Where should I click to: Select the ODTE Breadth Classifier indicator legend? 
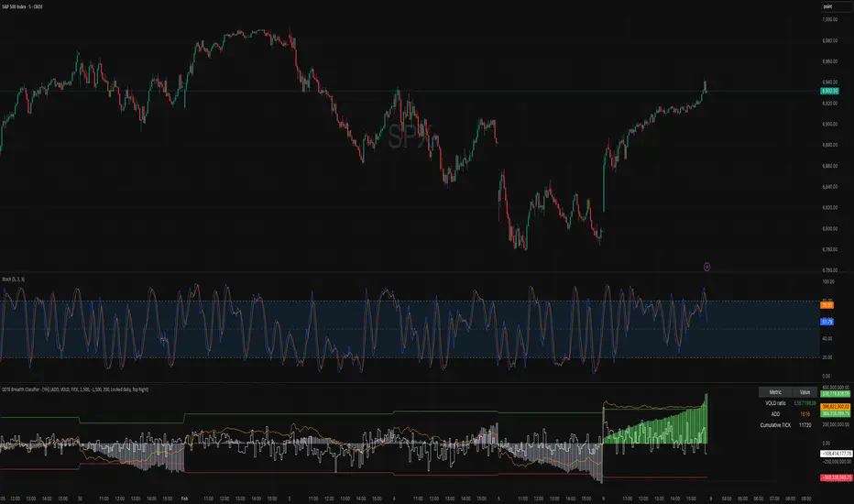(74, 389)
